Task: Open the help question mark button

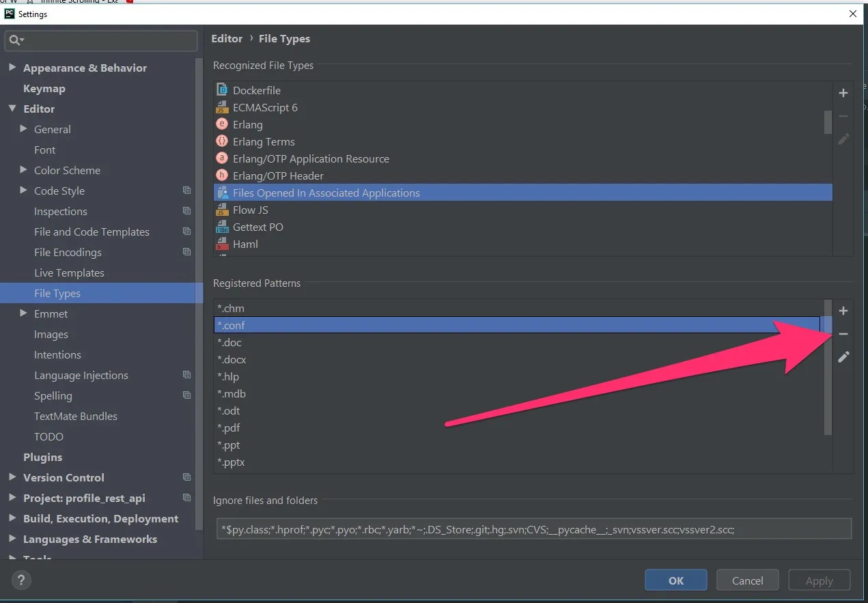Action: click(21, 580)
